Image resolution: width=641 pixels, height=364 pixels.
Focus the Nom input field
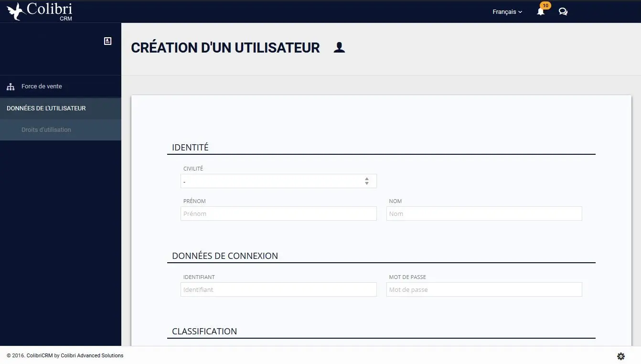[x=484, y=214]
